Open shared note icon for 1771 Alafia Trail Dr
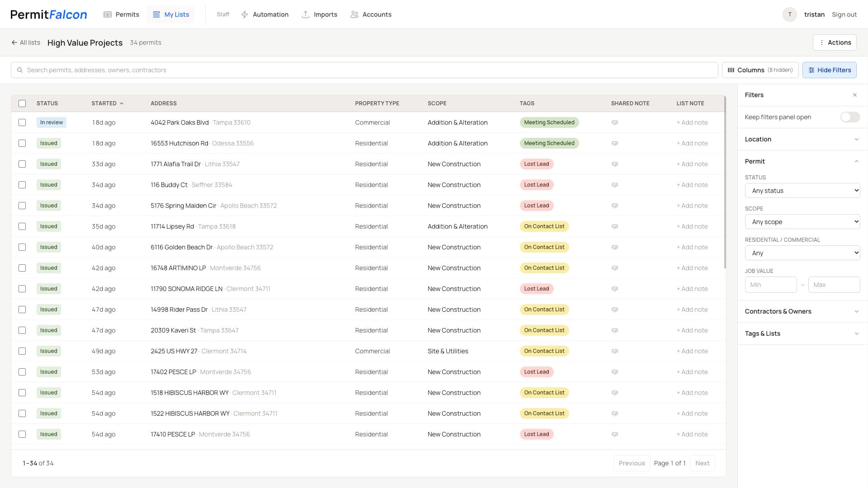Viewport: 868px width, 488px height. point(614,164)
